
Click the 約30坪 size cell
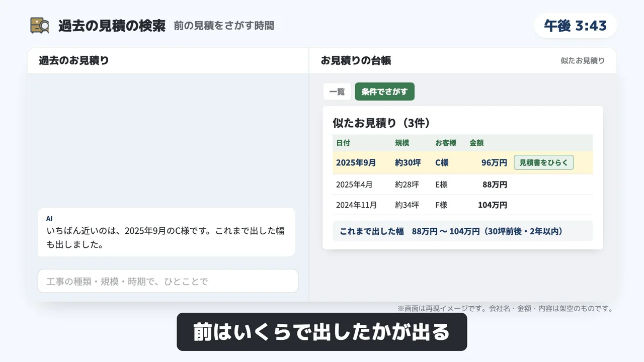tap(408, 163)
